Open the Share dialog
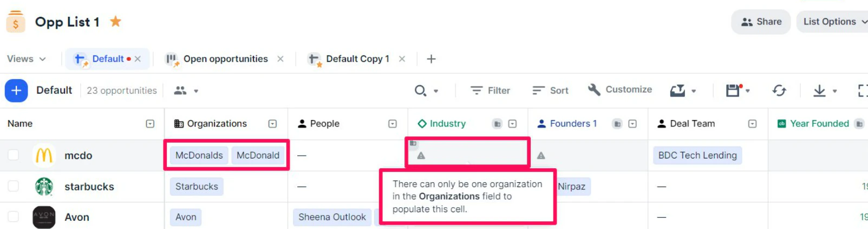868x229 pixels. (x=761, y=22)
